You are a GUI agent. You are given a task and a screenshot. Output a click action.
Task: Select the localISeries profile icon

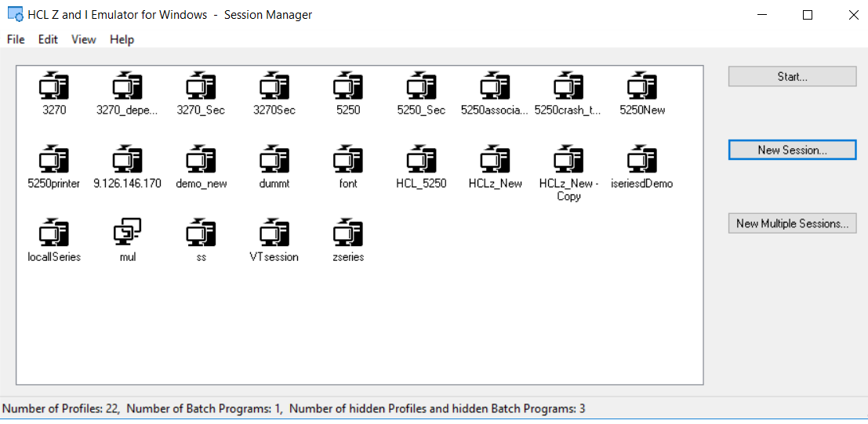(54, 232)
